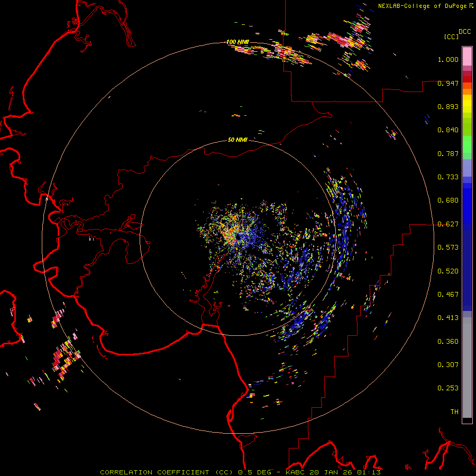The image size is (476, 476).
Task: Click the 0.733 scale value
Action: [x=448, y=177]
